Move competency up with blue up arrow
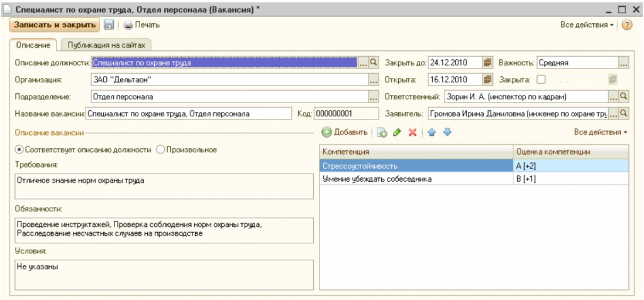The image size is (644, 300). coord(431,133)
